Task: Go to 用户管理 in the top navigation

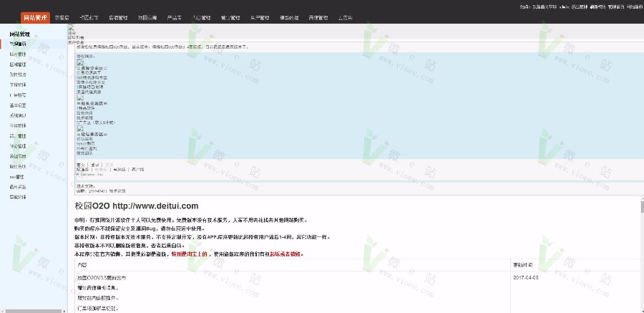Action: coord(260,18)
